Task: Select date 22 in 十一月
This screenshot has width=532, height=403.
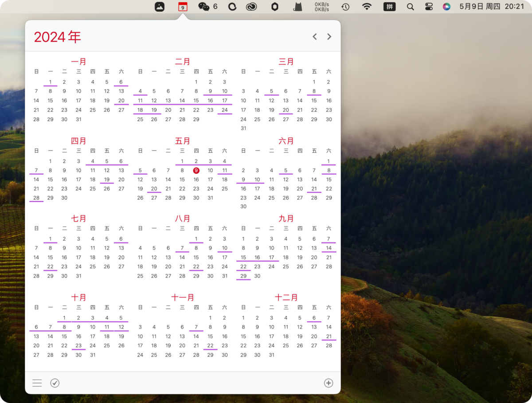Action: pyautogui.click(x=210, y=346)
